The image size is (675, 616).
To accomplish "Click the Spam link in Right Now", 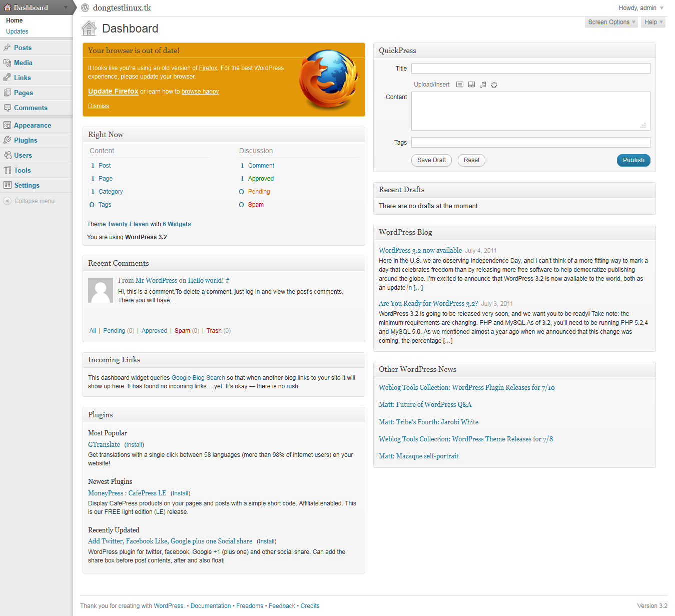I will (256, 205).
